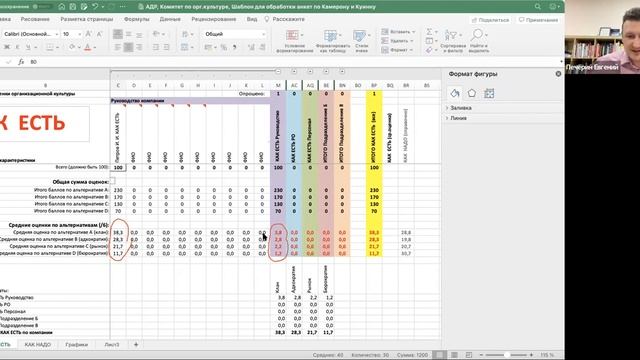640x360 pixels.
Task: Open the Данные ribbon tab
Action: [170, 19]
